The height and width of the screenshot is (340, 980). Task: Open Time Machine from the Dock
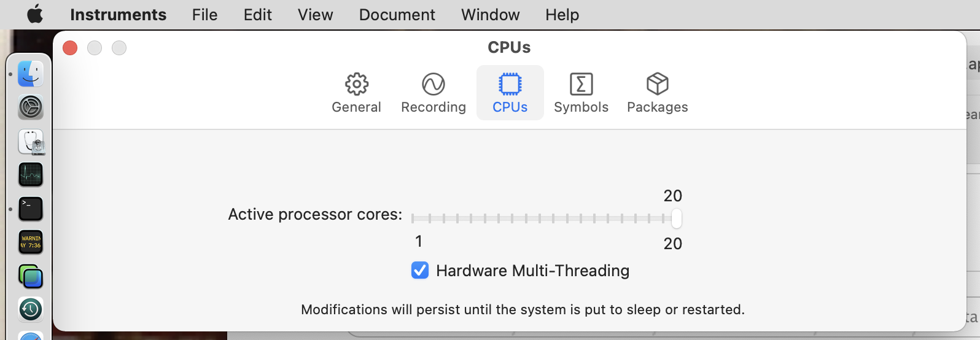coord(31,309)
